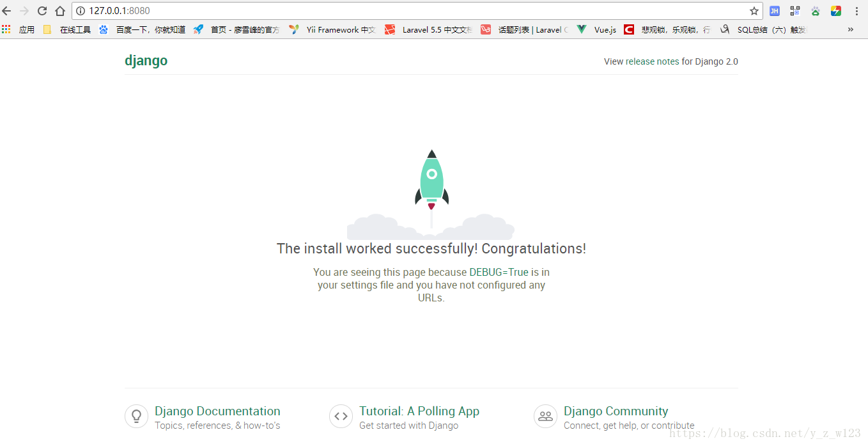The width and height of the screenshot is (868, 446).
Task: Open the 首页 - 廖雪峰 bookmark
Action: coord(236,29)
